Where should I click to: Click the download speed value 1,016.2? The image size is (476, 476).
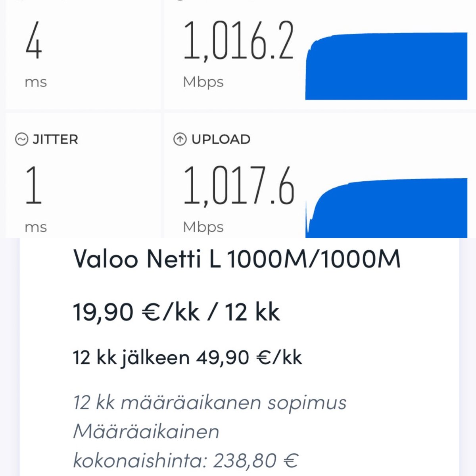tap(238, 41)
